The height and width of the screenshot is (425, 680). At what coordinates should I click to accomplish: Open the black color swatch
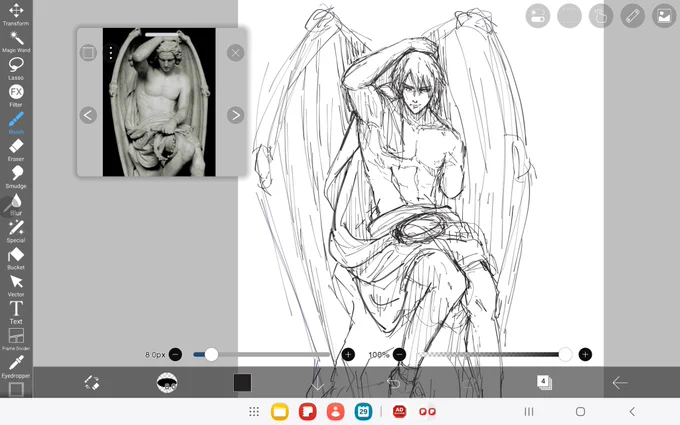pos(242,382)
